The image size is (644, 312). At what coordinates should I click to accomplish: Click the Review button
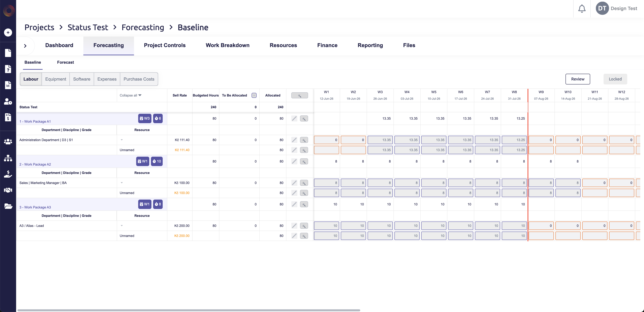point(577,79)
